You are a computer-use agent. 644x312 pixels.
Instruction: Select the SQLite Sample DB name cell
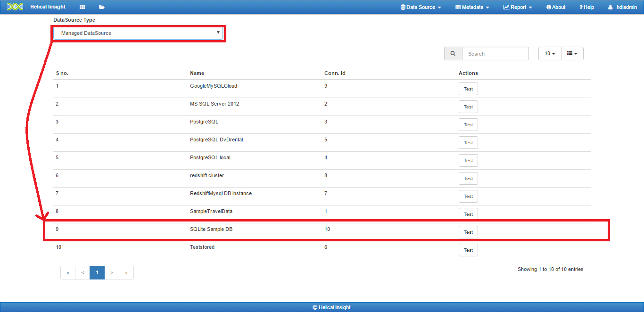[x=211, y=229]
